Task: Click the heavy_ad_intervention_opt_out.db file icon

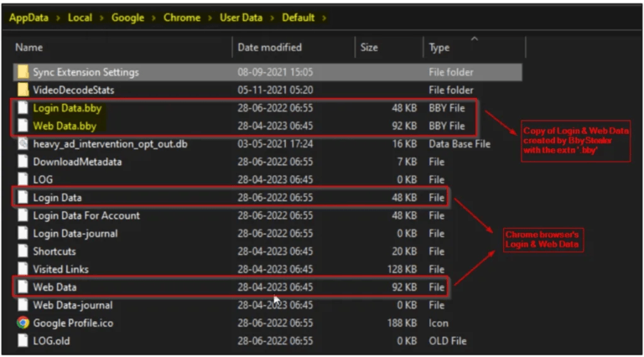Action: point(23,144)
